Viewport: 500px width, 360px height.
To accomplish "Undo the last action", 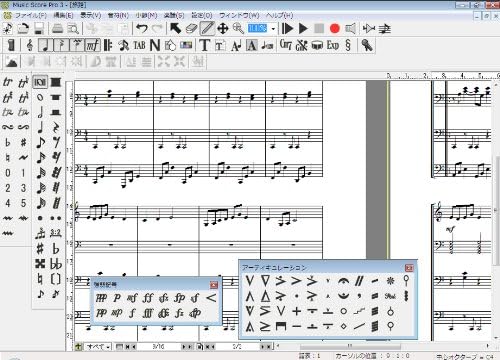I will pyautogui.click(x=142, y=29).
